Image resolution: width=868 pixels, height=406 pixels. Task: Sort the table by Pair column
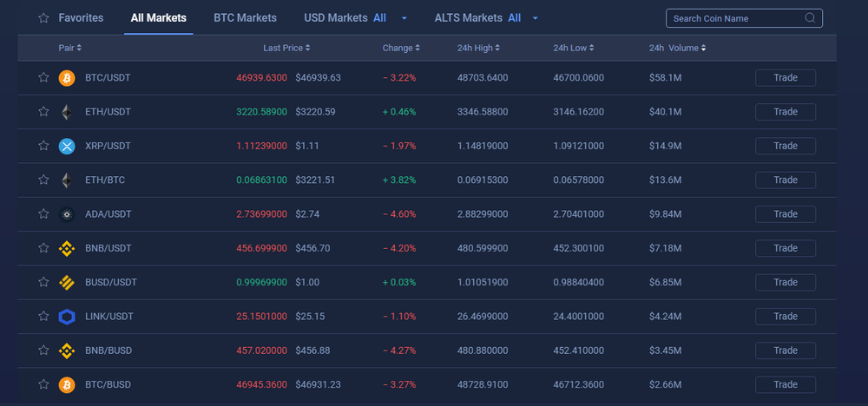69,48
